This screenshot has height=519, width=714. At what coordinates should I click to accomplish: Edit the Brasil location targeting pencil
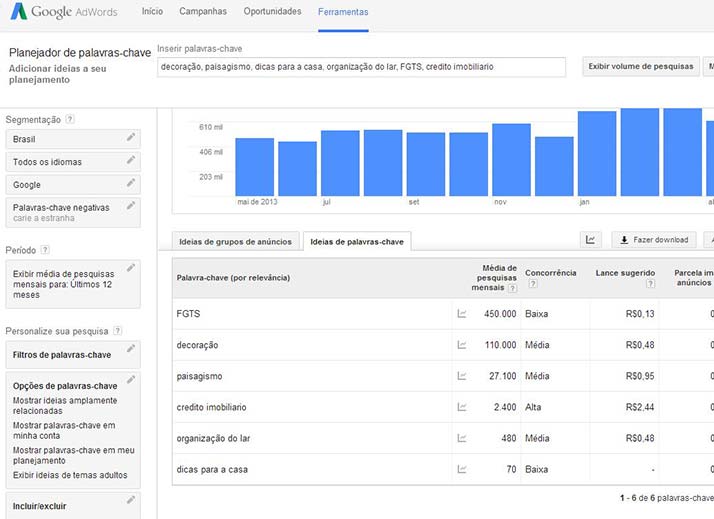coord(131,137)
